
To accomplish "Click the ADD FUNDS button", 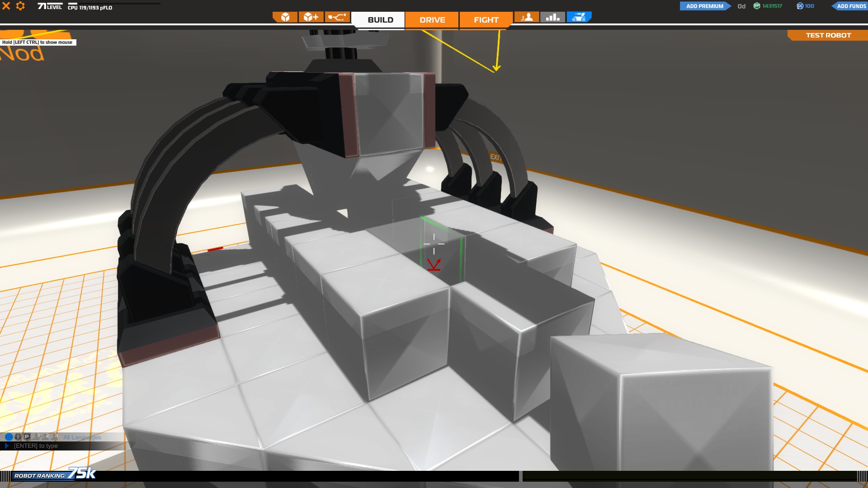I will pos(851,6).
